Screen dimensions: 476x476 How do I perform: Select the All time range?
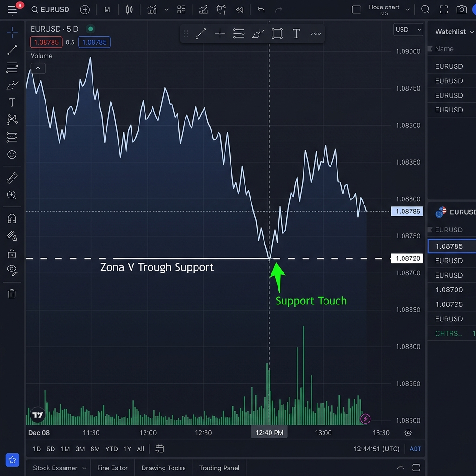(x=140, y=449)
